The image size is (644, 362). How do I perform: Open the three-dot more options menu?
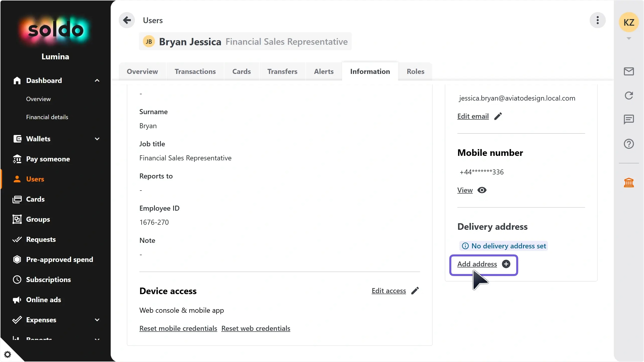tap(597, 20)
